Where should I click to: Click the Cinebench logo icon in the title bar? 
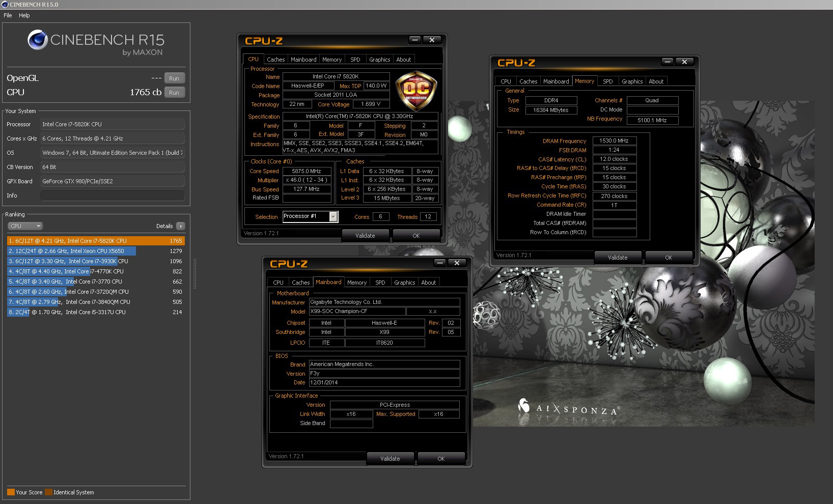pos(5,5)
